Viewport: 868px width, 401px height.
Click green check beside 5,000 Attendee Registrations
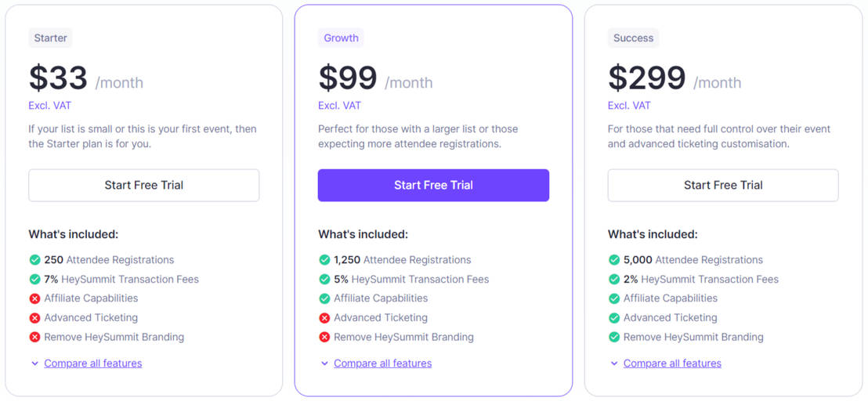pos(614,260)
